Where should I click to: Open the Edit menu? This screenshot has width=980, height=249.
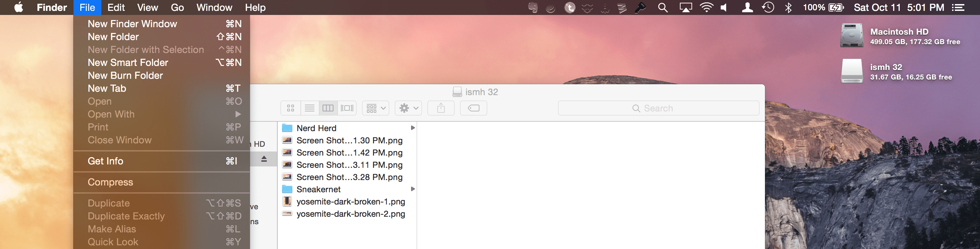(x=116, y=7)
